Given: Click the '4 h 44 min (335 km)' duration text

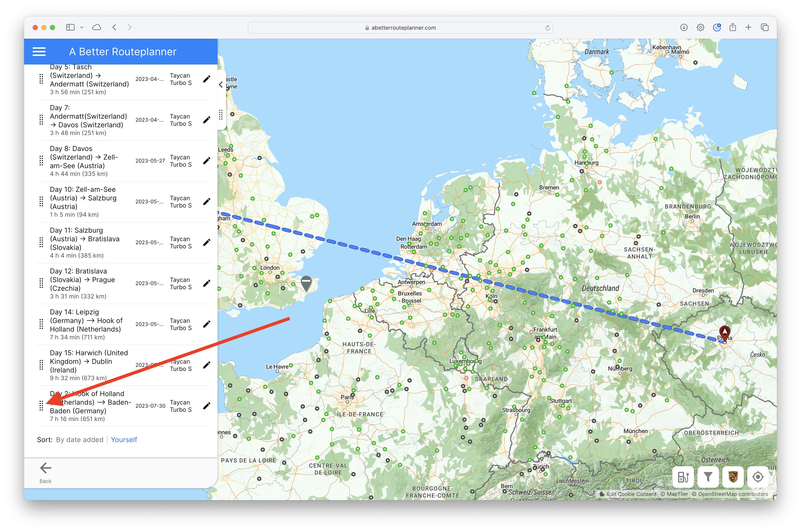Looking at the screenshot, I should click(79, 174).
